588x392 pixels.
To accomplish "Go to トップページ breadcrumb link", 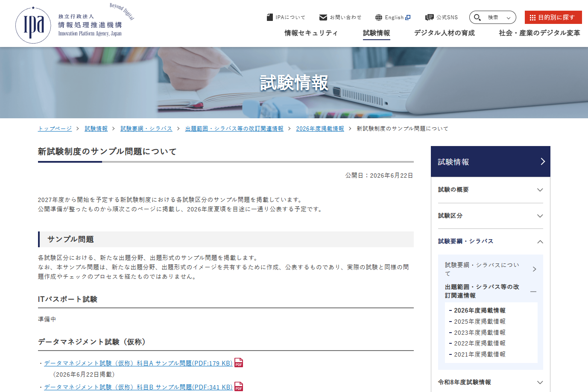I will click(x=55, y=129).
